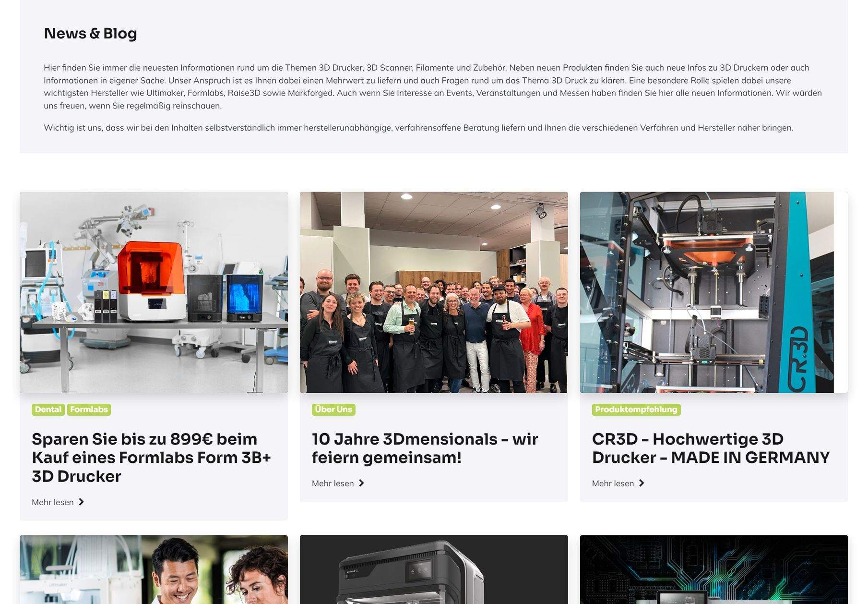The width and height of the screenshot is (868, 604).
Task: Open the dark gray 3D printer thumbnail
Action: (x=434, y=570)
